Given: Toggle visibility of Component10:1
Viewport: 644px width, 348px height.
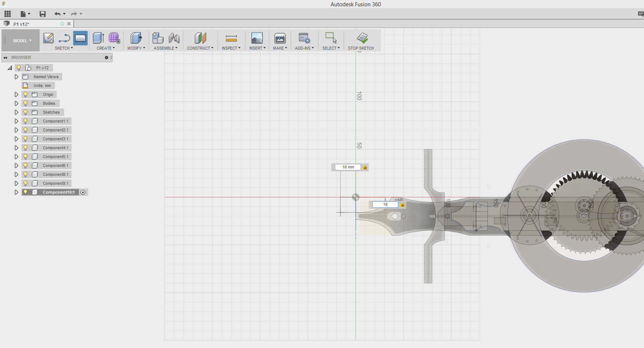Looking at the screenshot, I should pyautogui.click(x=26, y=192).
